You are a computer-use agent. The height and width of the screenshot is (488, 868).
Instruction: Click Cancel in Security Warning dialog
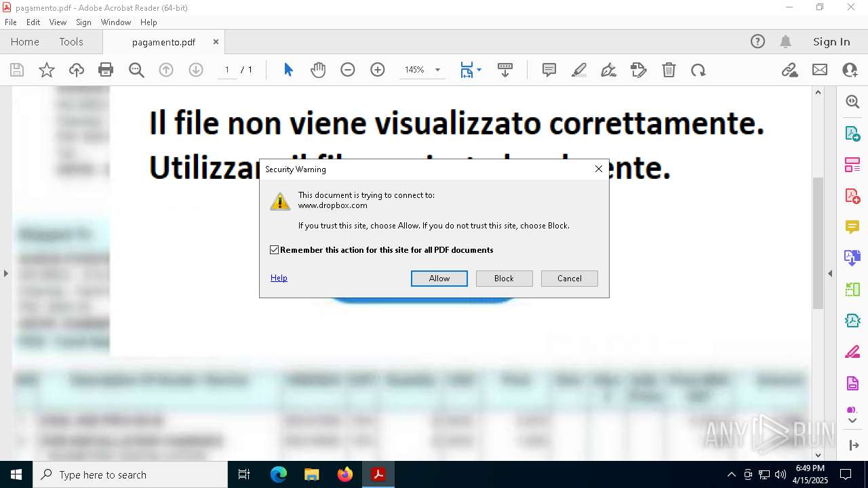point(570,279)
